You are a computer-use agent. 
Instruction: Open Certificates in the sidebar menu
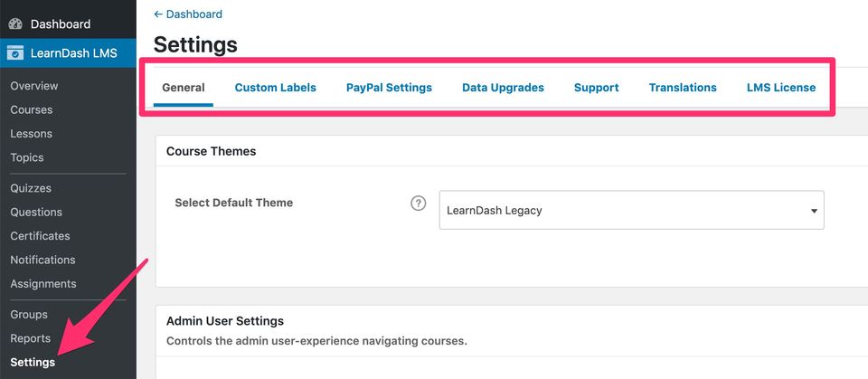click(40, 236)
